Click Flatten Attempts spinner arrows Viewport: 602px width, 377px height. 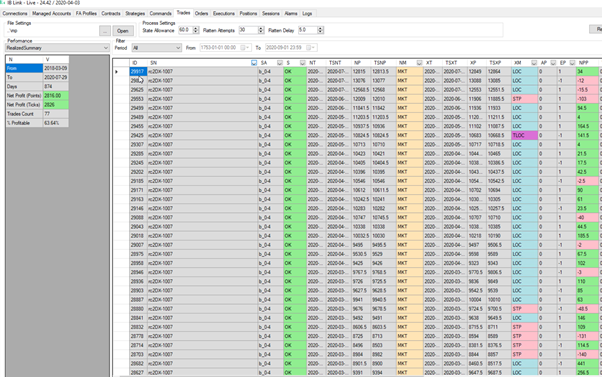pos(261,30)
